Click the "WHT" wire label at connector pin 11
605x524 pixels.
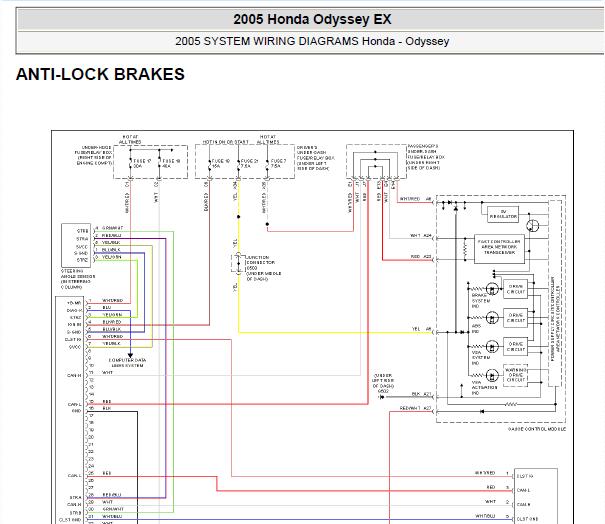108,372
